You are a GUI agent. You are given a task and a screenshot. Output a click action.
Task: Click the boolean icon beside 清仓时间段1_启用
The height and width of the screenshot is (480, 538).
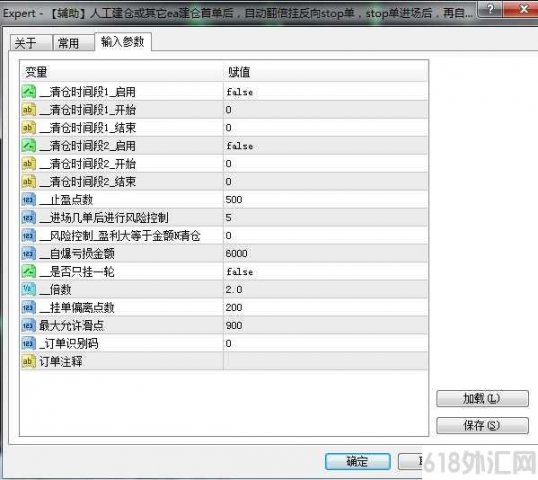tap(28, 92)
